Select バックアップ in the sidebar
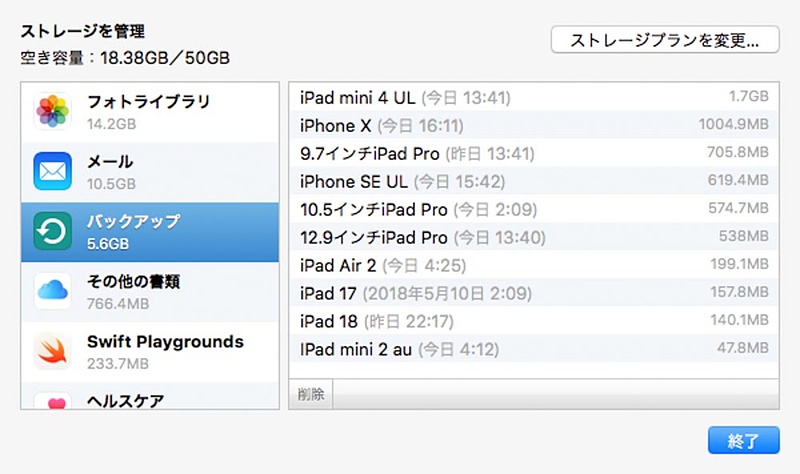800x474 pixels. tap(150, 232)
